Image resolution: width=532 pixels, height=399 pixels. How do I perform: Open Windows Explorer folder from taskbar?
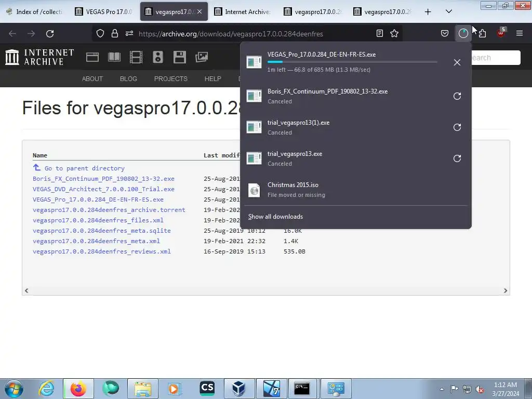143,389
